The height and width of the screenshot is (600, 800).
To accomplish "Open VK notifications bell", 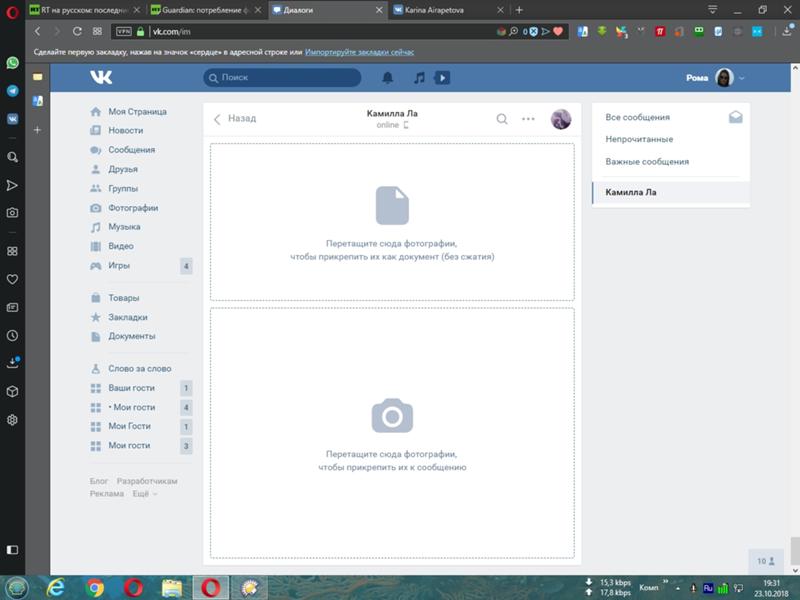I will coord(388,78).
